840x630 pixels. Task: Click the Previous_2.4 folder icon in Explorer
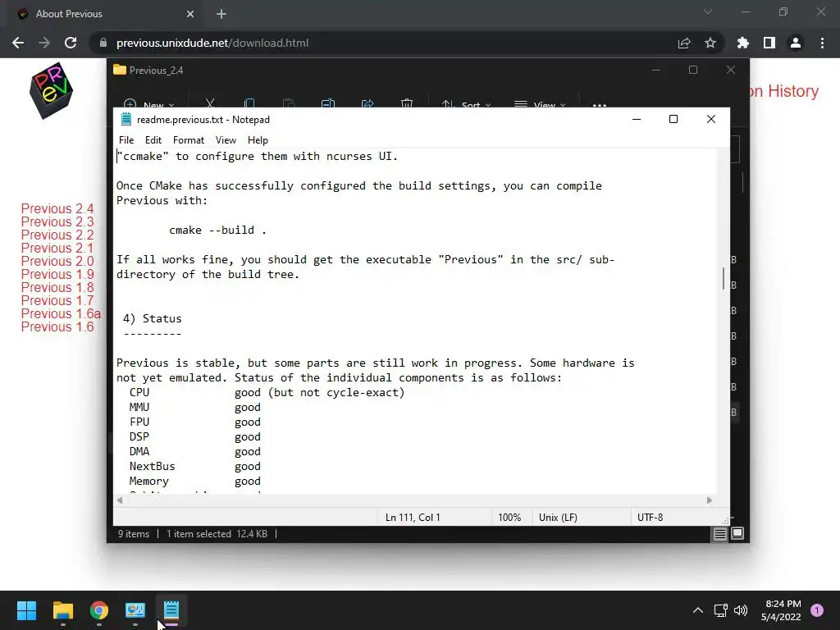[x=120, y=71]
